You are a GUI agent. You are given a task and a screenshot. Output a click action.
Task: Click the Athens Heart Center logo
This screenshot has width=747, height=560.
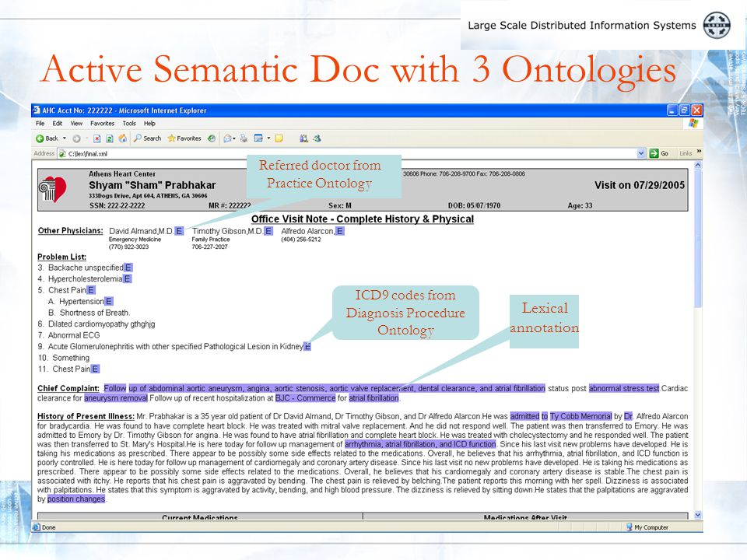53,190
